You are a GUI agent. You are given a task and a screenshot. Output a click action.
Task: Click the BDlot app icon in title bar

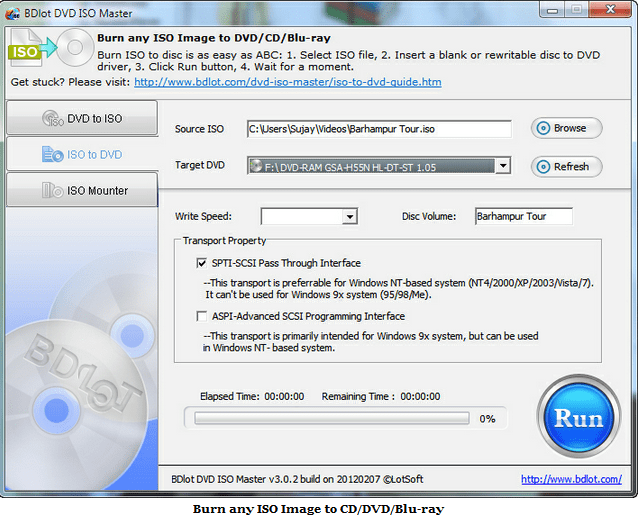pyautogui.click(x=12, y=13)
